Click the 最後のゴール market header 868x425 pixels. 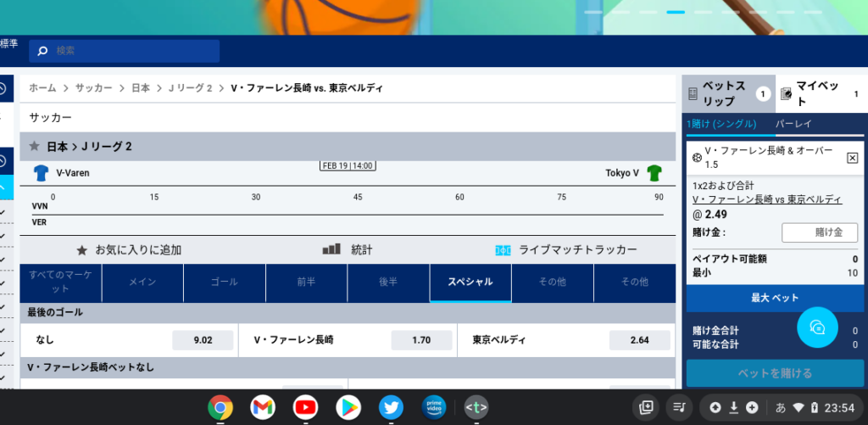(x=348, y=312)
